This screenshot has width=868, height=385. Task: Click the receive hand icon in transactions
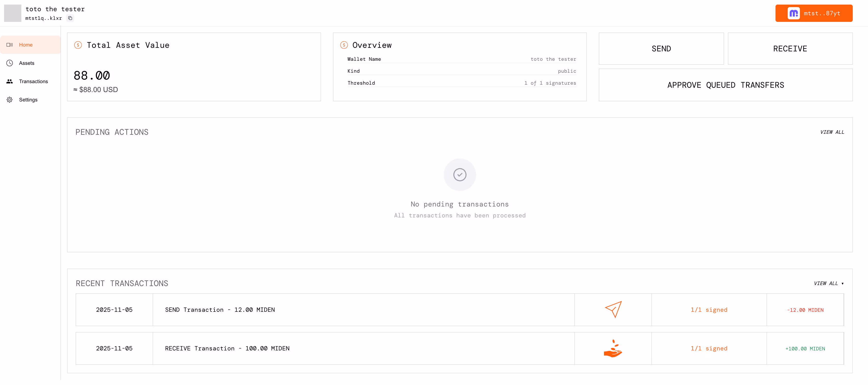tap(613, 349)
